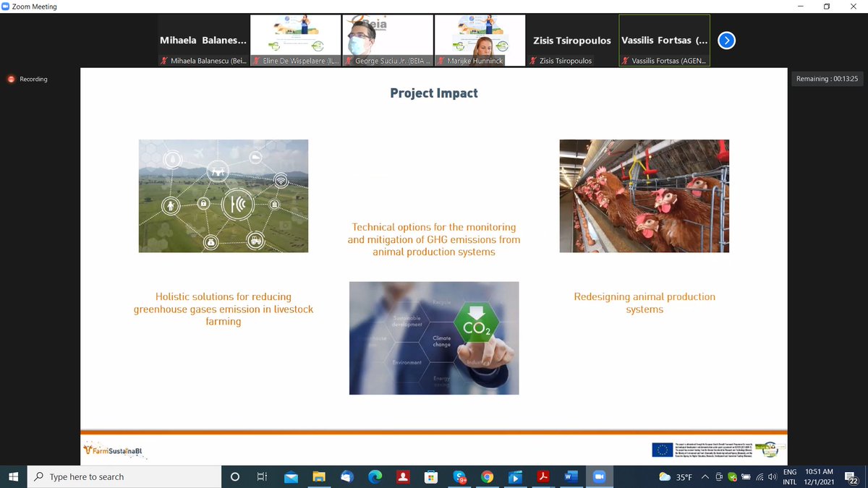
Task: Open Task View from the taskbar
Action: coord(262,476)
